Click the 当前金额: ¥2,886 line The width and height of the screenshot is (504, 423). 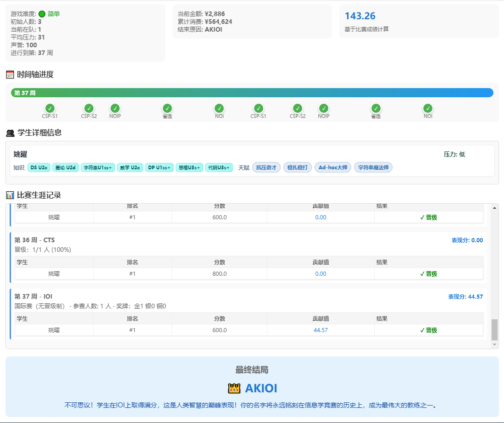201,14
